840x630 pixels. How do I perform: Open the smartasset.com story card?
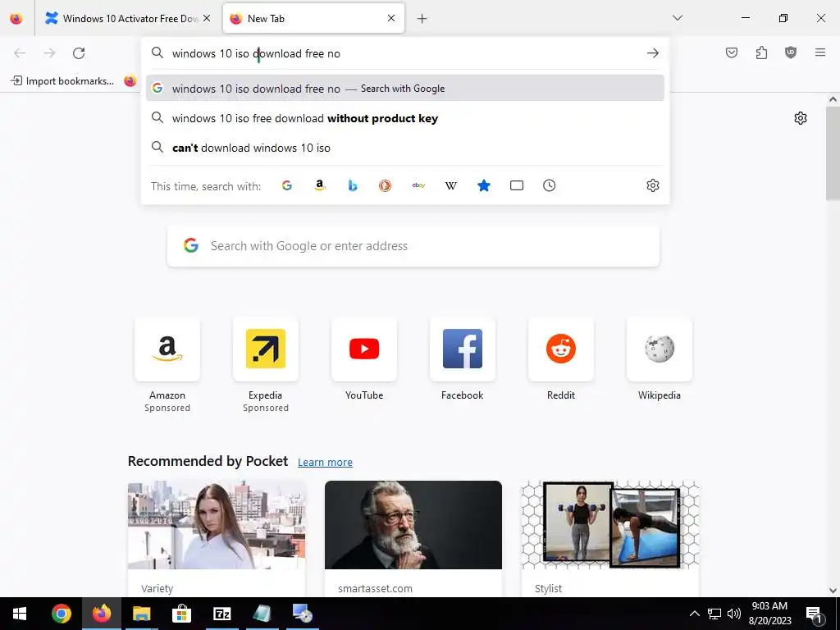coord(413,538)
